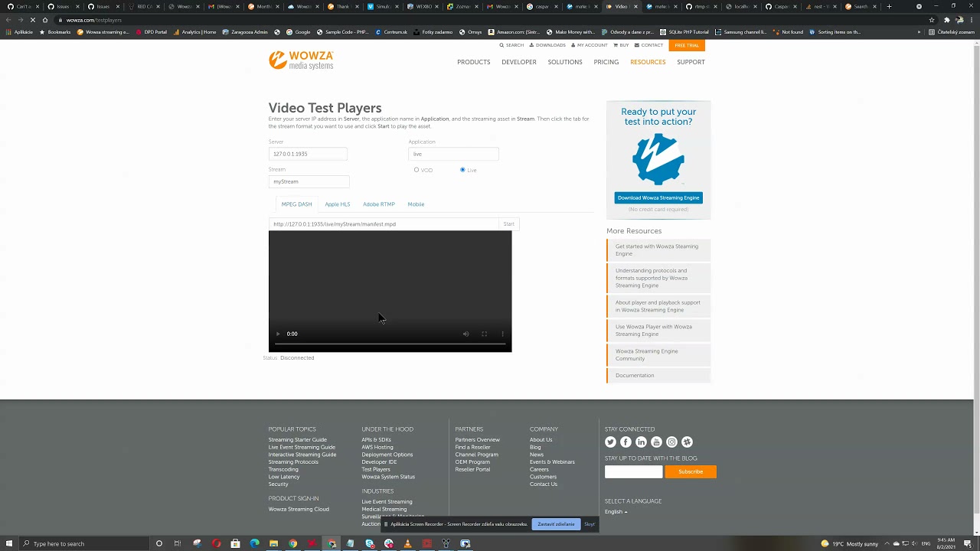Select the Live radio button
Image resolution: width=980 pixels, height=551 pixels.
(x=462, y=170)
